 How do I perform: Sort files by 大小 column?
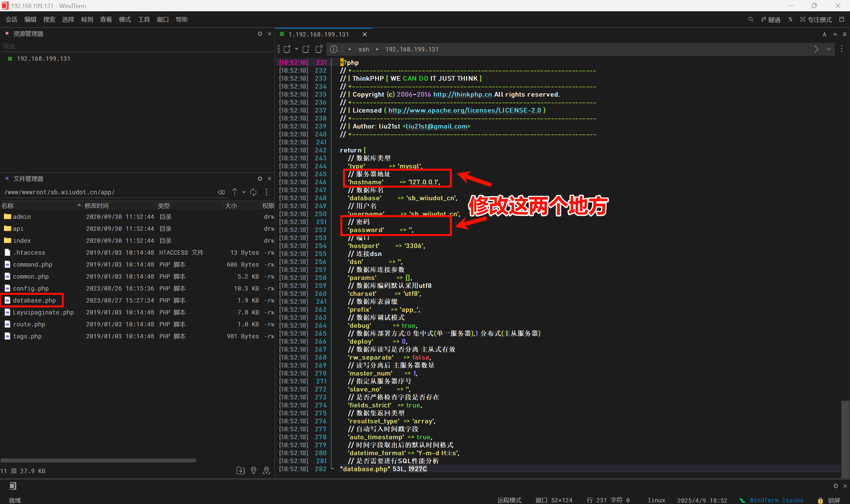tap(242, 206)
